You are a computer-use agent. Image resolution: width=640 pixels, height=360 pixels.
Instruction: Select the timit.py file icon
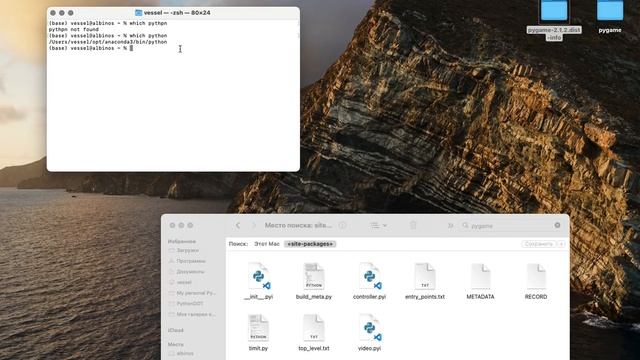click(x=258, y=328)
